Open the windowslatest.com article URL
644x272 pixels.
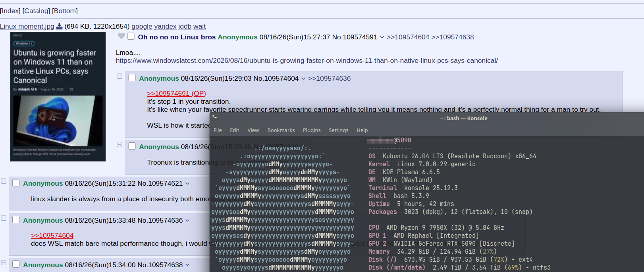[307, 60]
